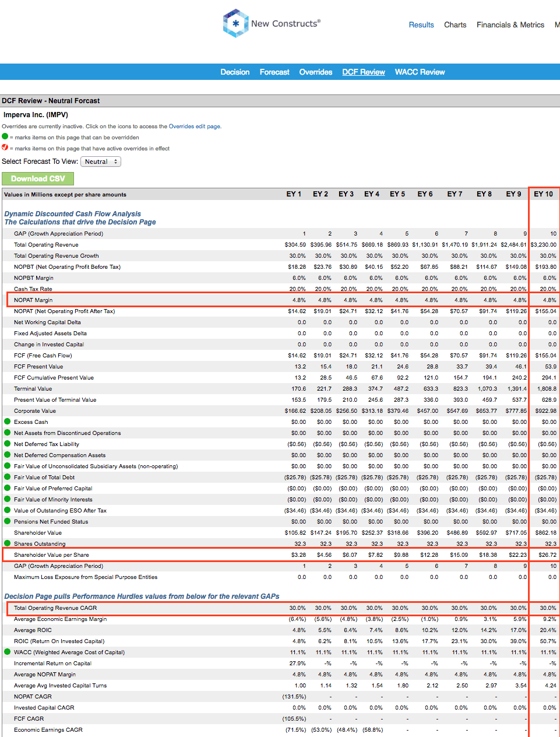Click the 50.7% ROIC cell in EY 10
Image resolution: width=560 pixels, height=737 pixels.
click(x=548, y=641)
